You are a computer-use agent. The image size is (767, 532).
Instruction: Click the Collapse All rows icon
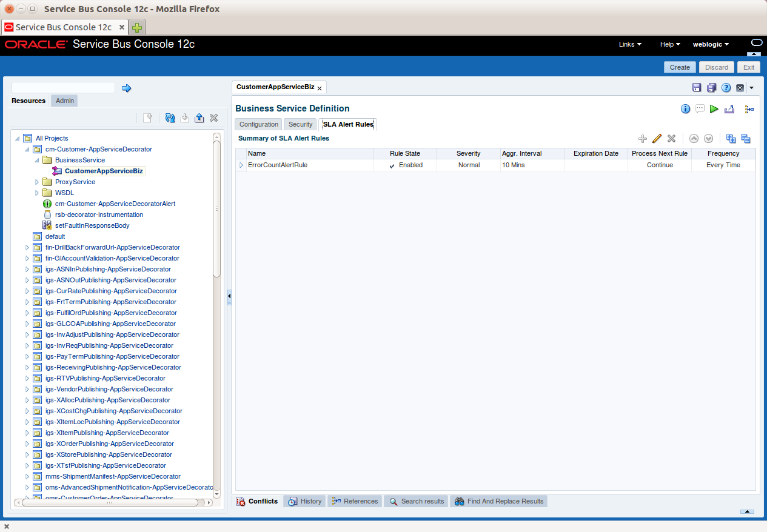click(746, 139)
